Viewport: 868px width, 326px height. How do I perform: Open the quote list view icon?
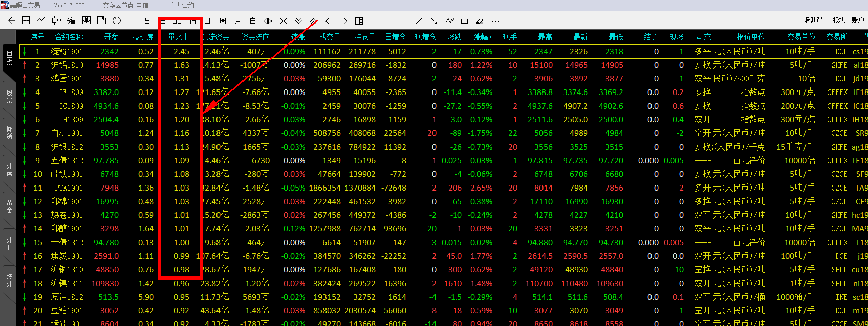point(26,21)
